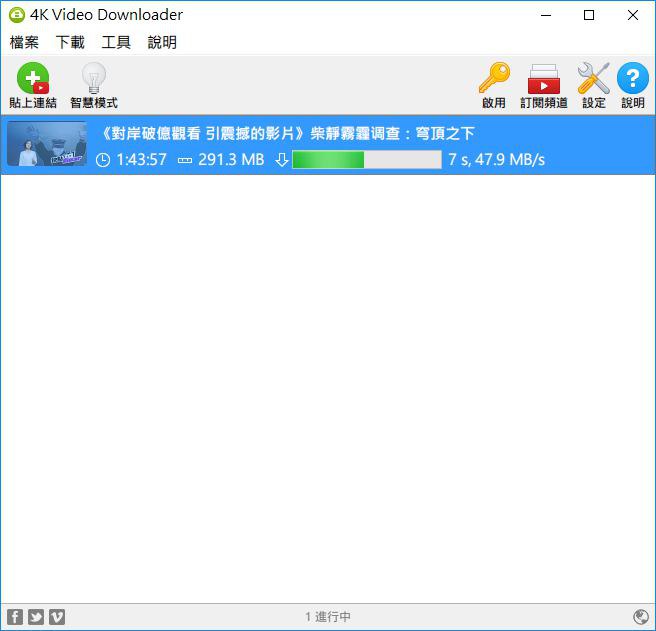The height and width of the screenshot is (631, 656).
Task: Click the size text 291.3 MB
Action: tap(231, 160)
